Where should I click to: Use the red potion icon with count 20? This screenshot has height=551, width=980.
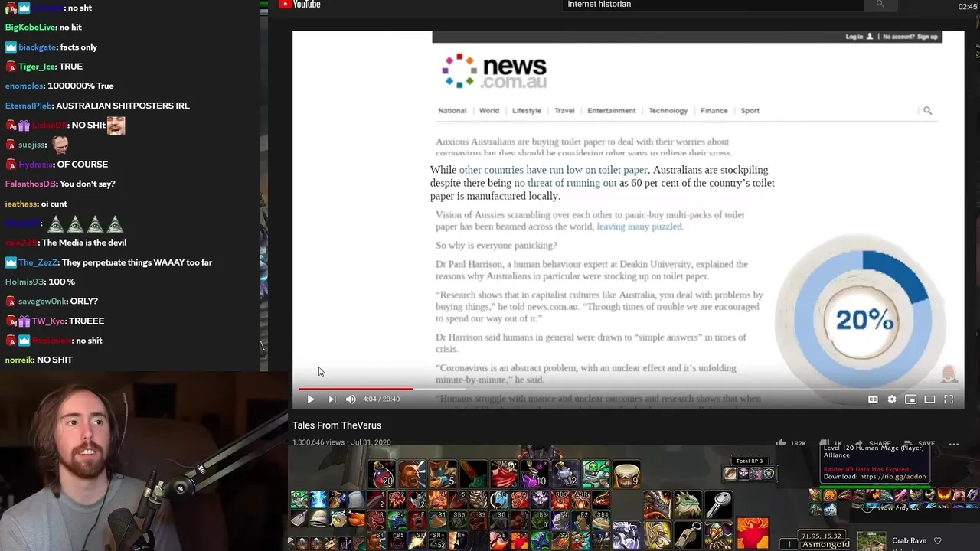381,474
